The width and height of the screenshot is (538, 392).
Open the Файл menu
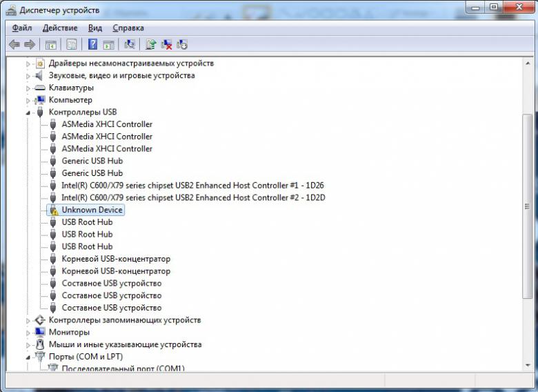(x=22, y=28)
